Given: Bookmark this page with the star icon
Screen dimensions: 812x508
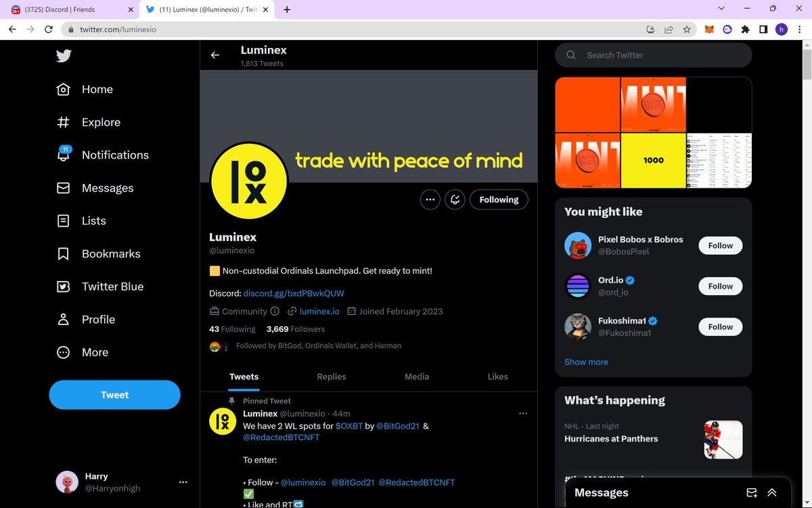Looking at the screenshot, I should click(x=687, y=29).
